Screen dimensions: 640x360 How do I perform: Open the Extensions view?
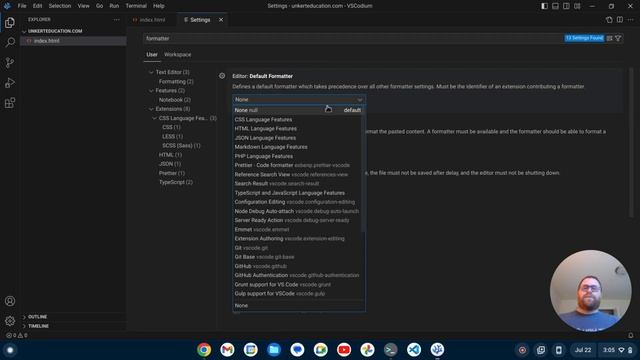10,102
